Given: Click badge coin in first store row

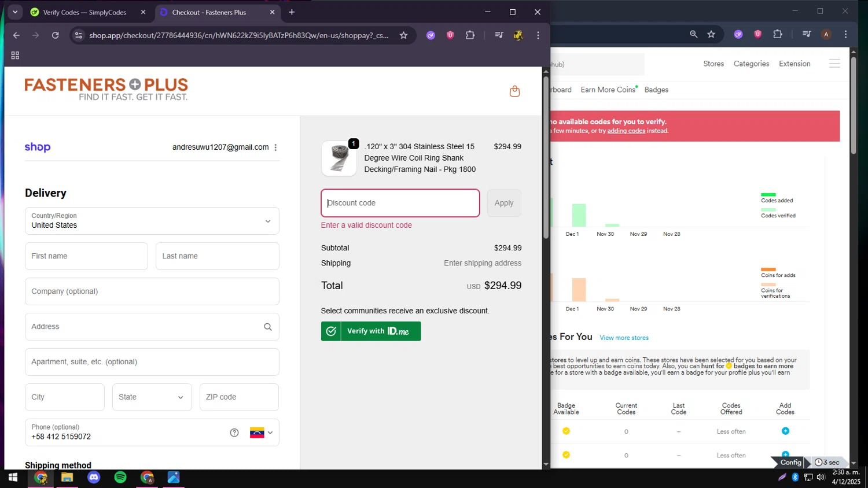Looking at the screenshot, I should [566, 431].
